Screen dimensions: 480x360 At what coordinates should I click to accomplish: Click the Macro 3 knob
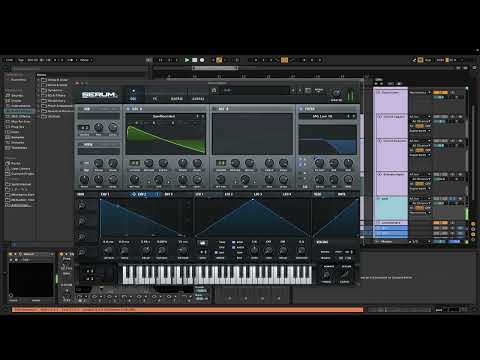pyautogui.click(x=82, y=236)
